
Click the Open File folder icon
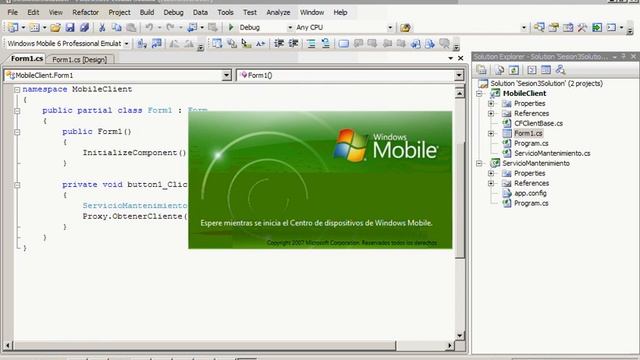56,27
